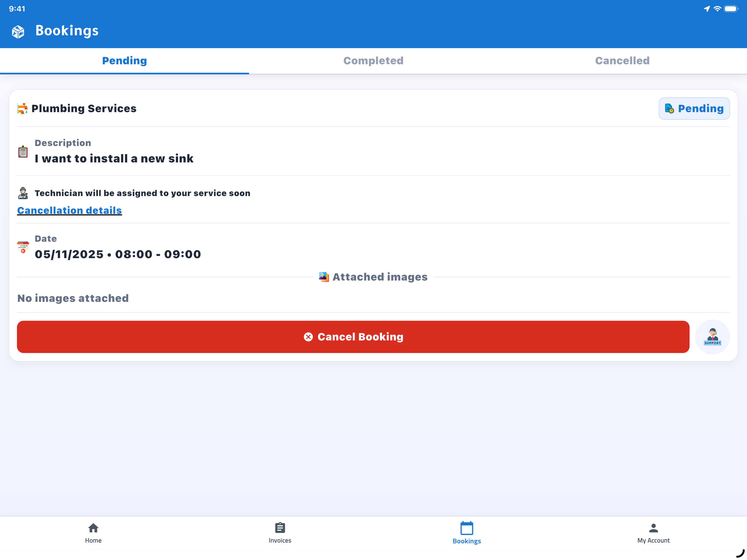
Task: Click technician will be assigned message
Action: point(142,193)
